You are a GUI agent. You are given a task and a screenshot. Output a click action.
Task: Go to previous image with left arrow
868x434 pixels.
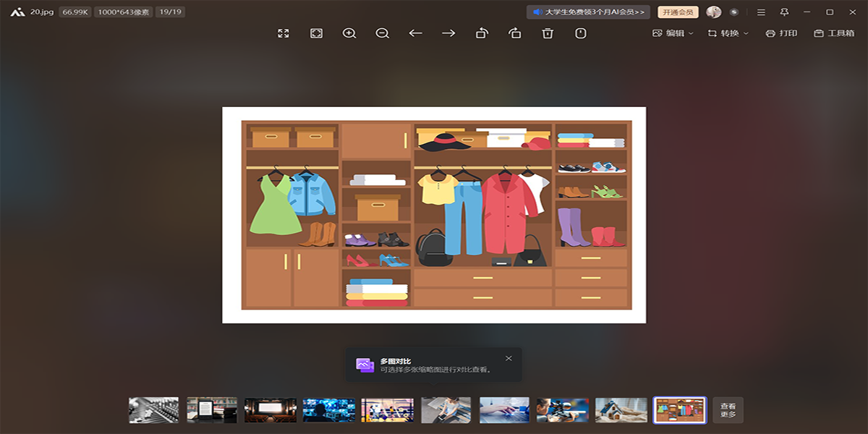point(415,33)
